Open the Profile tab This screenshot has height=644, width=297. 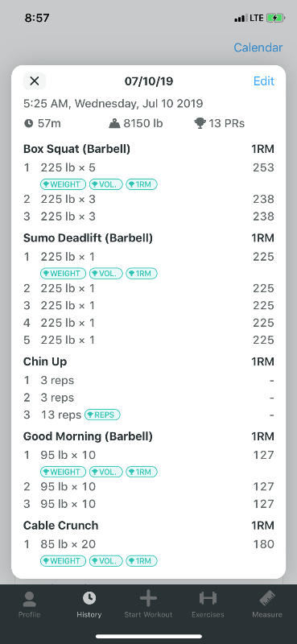click(29, 605)
